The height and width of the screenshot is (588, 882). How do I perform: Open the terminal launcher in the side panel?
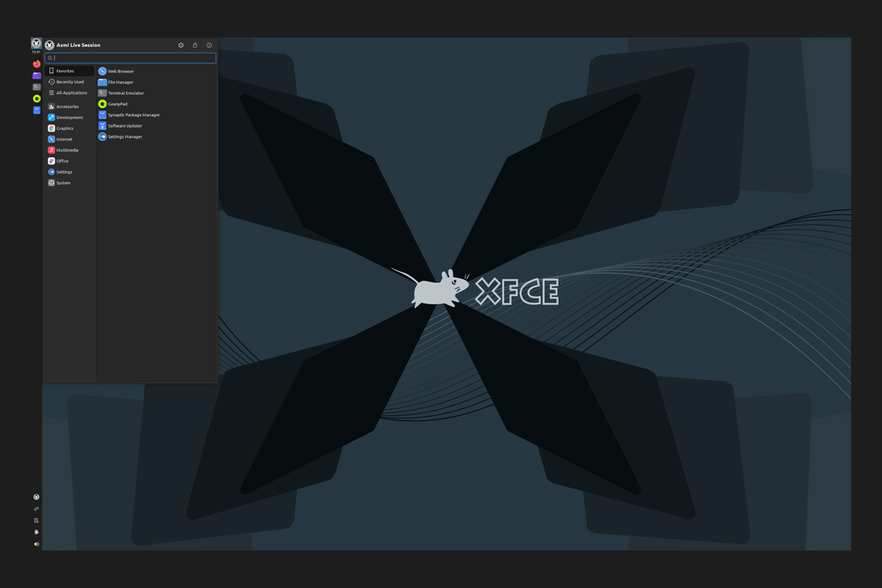click(37, 87)
